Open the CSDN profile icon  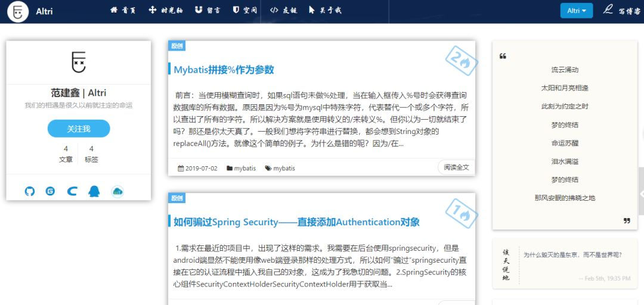(72, 191)
